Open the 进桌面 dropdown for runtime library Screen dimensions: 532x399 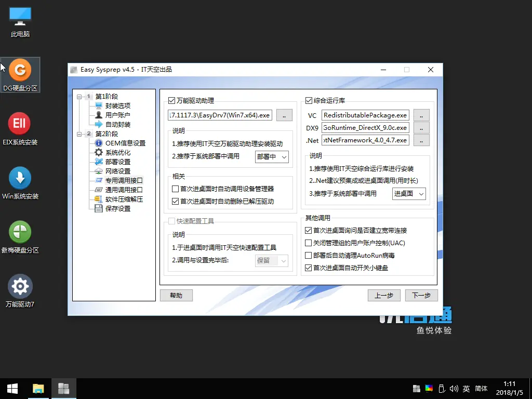[x=409, y=194]
